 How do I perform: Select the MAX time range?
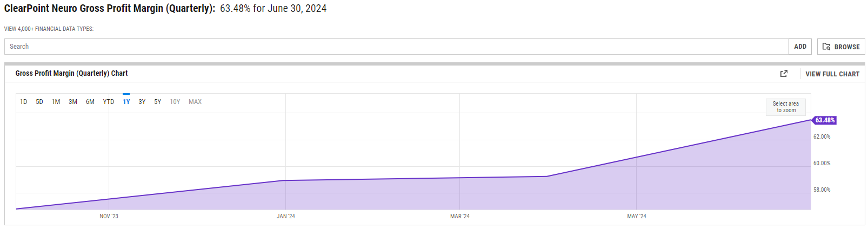pyautogui.click(x=195, y=102)
